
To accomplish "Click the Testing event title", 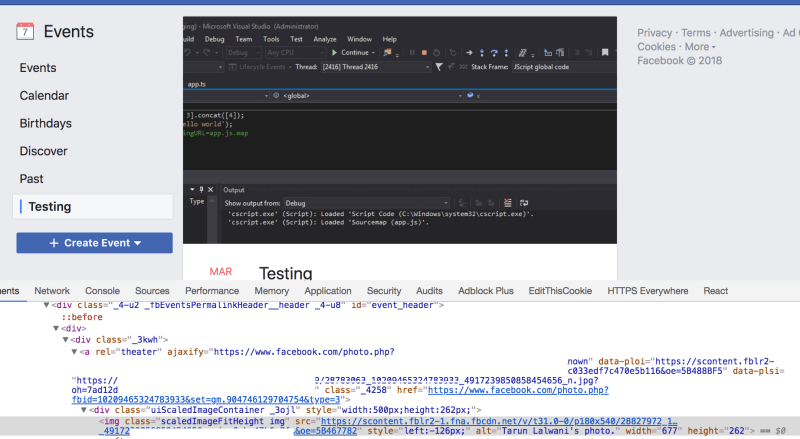I will point(285,273).
